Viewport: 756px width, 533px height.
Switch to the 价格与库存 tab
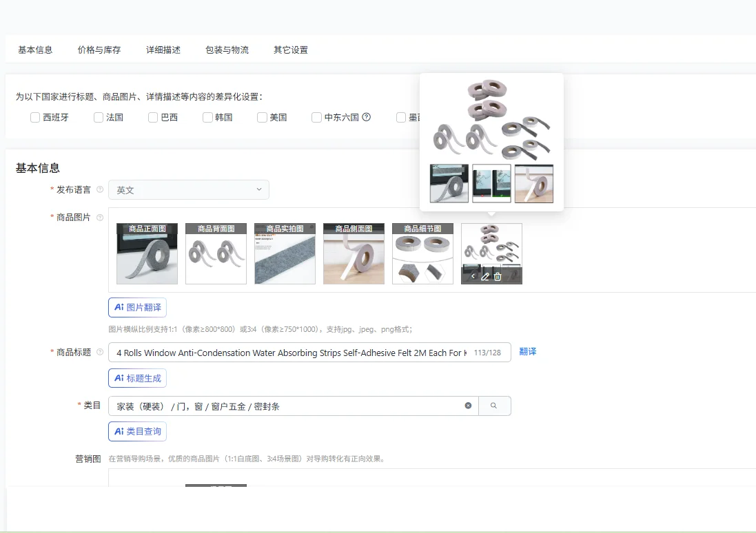[x=99, y=50]
